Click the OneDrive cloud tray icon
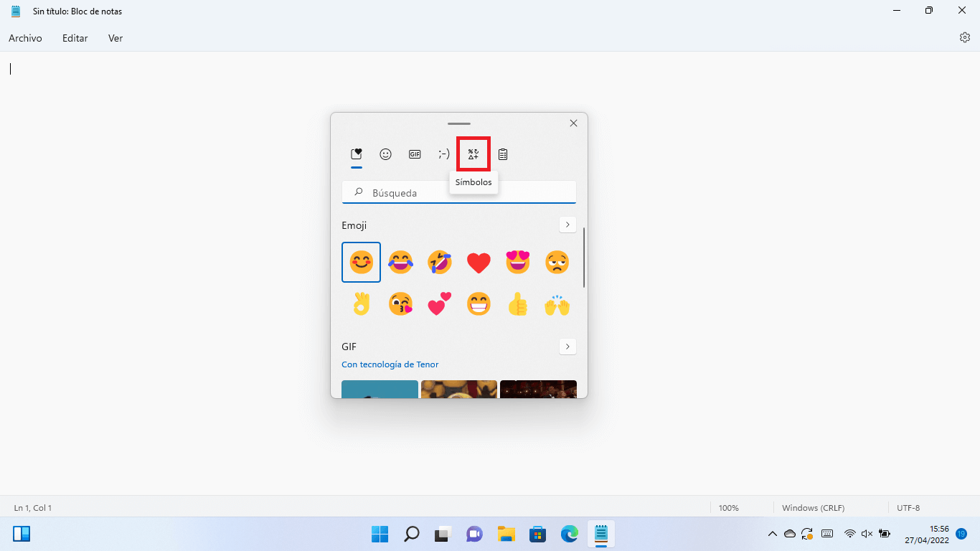This screenshot has width=980, height=551. (790, 534)
